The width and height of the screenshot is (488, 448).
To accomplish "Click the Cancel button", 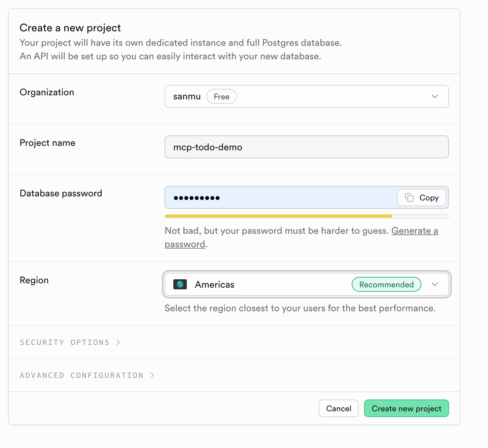I will (338, 408).
